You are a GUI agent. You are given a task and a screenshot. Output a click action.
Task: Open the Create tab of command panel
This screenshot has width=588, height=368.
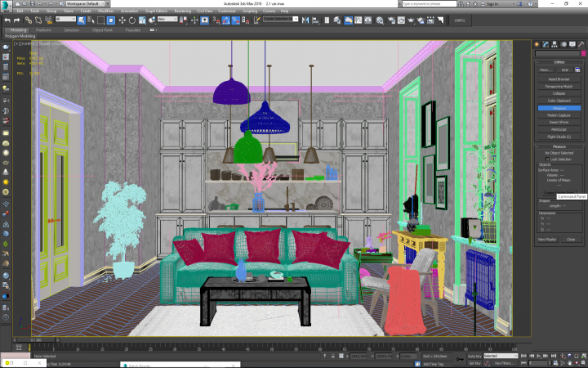(x=537, y=44)
